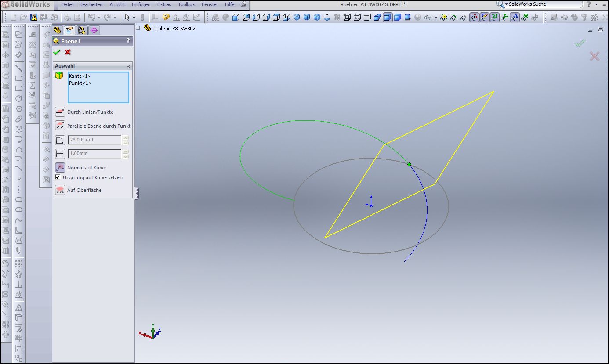The image size is (609, 364).
Task: Select Punkt<1> in the selection list
Action: (x=80, y=83)
